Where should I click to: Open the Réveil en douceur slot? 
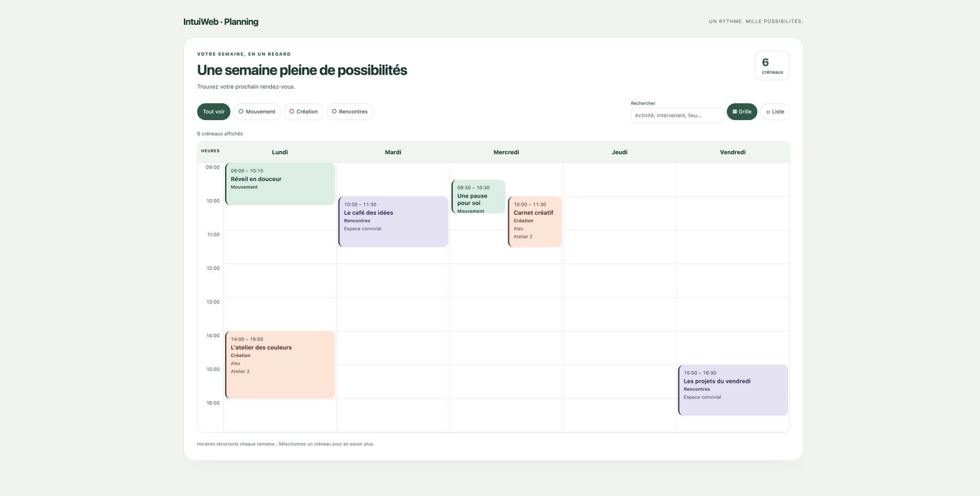[280, 184]
